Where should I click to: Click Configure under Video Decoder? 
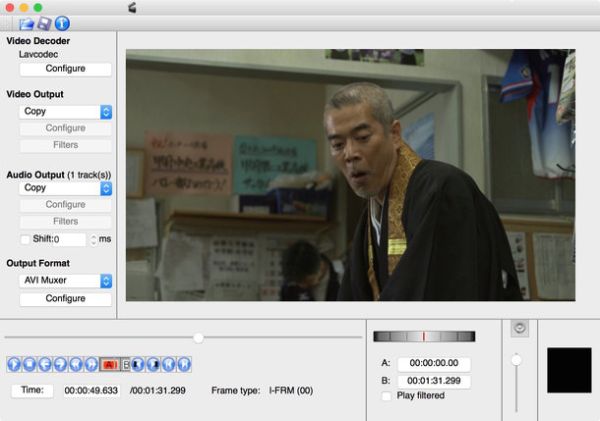pyautogui.click(x=65, y=69)
